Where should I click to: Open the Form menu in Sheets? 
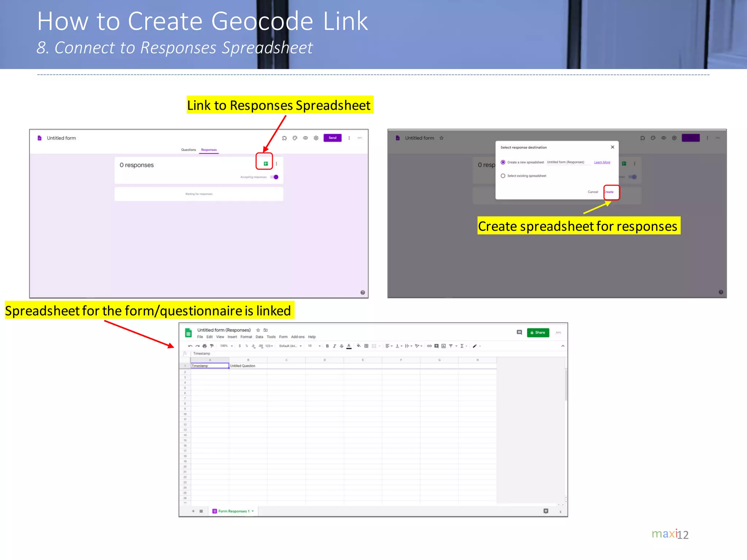click(x=283, y=337)
